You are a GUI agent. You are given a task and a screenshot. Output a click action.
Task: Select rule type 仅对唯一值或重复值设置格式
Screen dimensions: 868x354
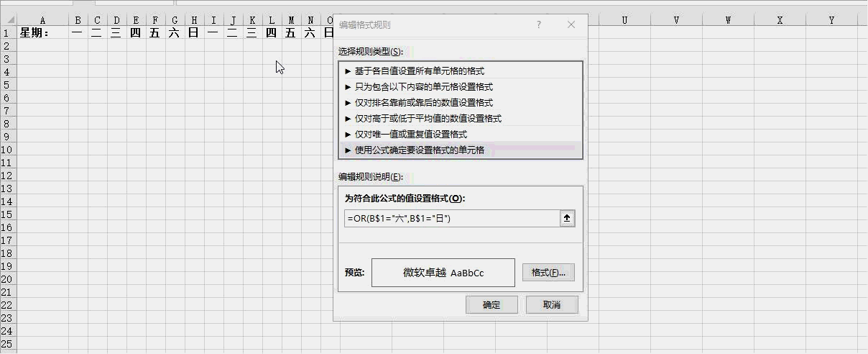coord(460,135)
